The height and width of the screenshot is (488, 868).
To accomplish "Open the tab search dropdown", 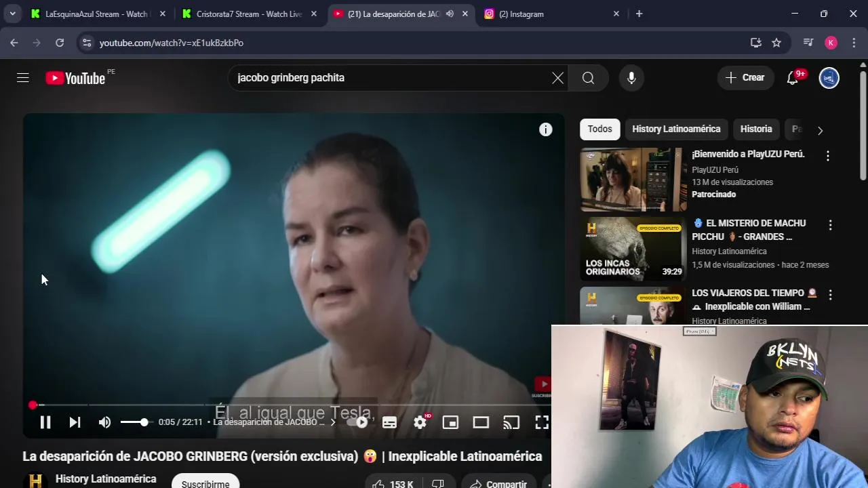I will tap(12, 14).
